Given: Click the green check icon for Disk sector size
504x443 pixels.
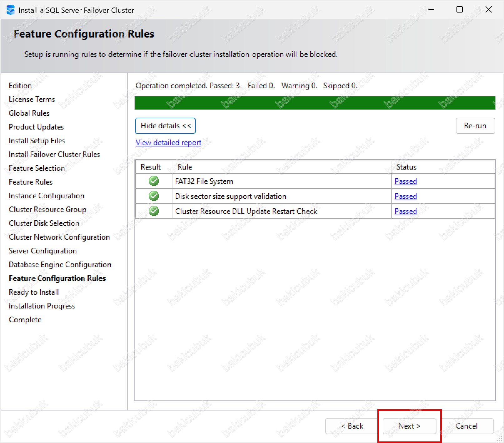Looking at the screenshot, I should pos(154,196).
